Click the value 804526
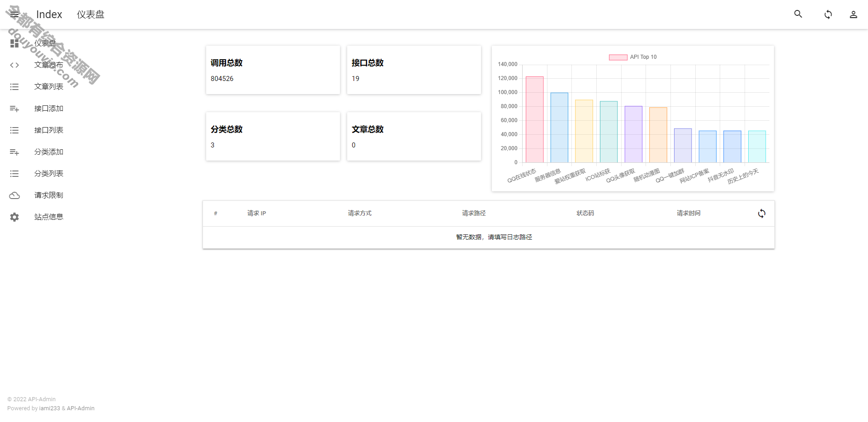 [x=222, y=79]
